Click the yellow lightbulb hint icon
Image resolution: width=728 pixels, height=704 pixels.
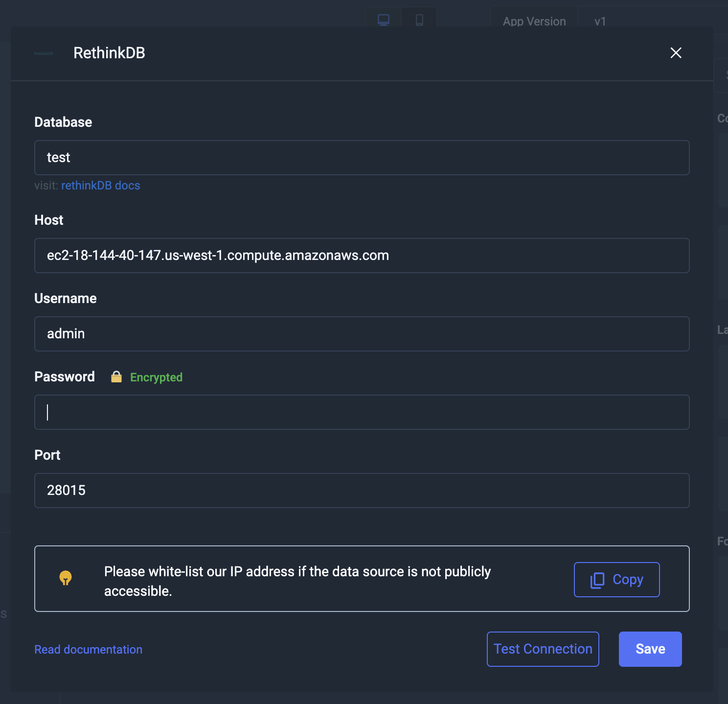pyautogui.click(x=66, y=578)
